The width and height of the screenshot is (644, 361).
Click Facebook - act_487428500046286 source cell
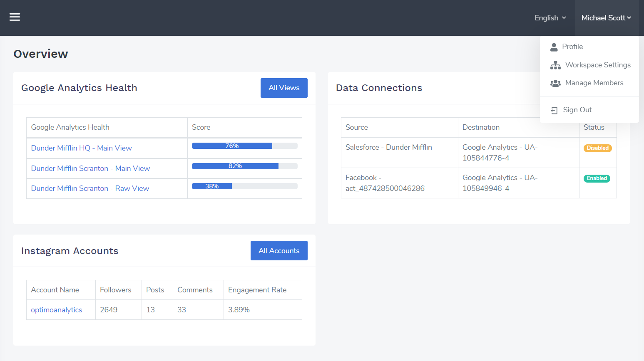click(x=400, y=183)
